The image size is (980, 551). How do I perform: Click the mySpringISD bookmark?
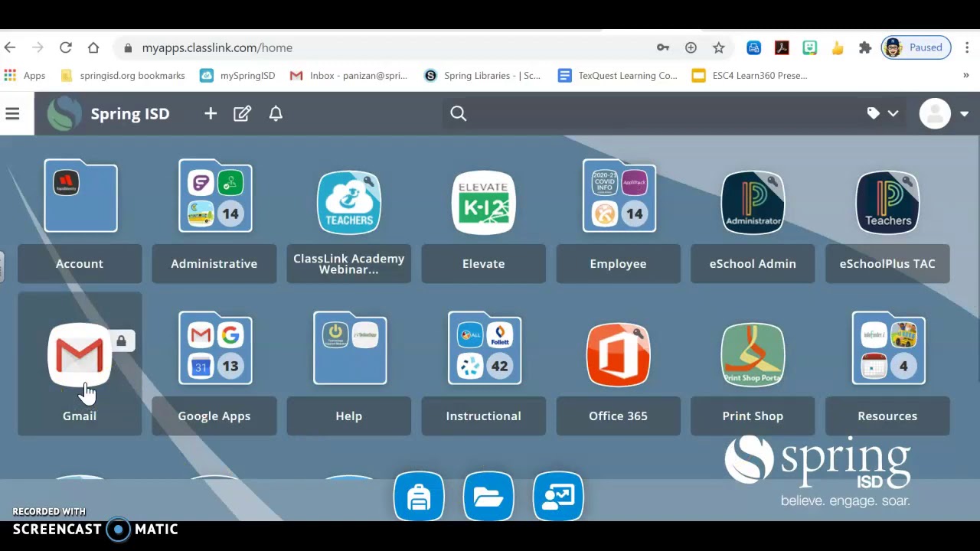click(237, 75)
